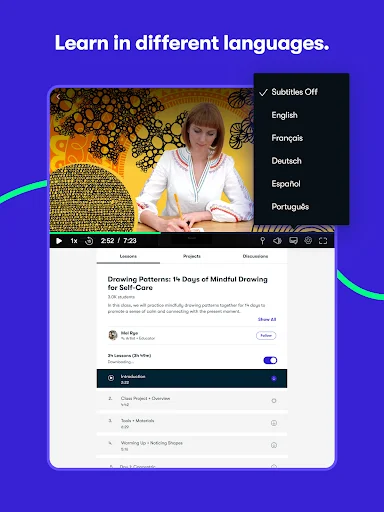
Task: Click download status icon on Introduction row
Action: point(274,378)
